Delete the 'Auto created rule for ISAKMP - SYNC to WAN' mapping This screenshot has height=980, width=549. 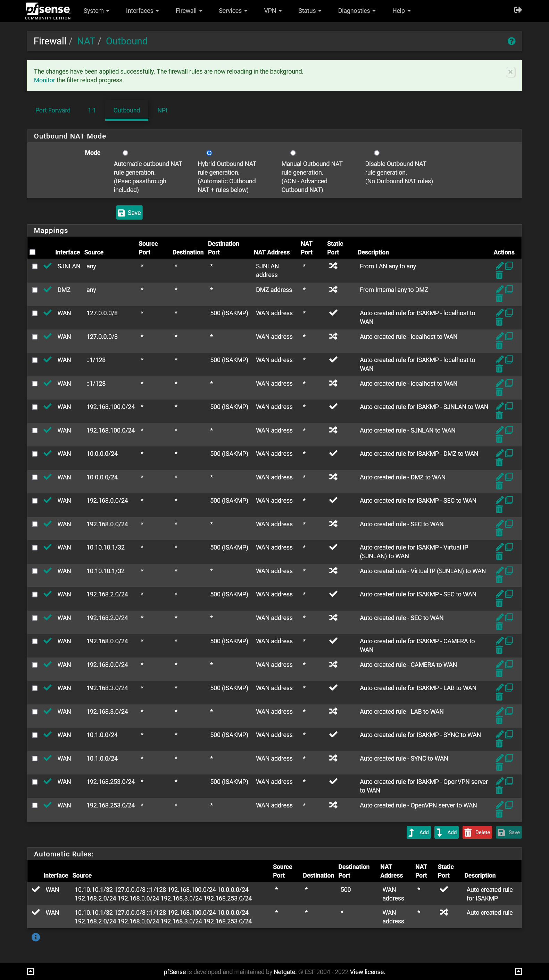(499, 744)
